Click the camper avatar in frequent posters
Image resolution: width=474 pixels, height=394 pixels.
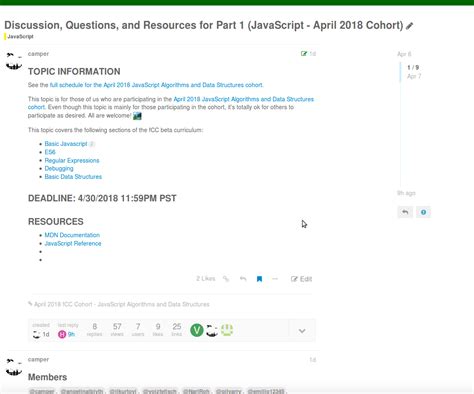(x=212, y=330)
